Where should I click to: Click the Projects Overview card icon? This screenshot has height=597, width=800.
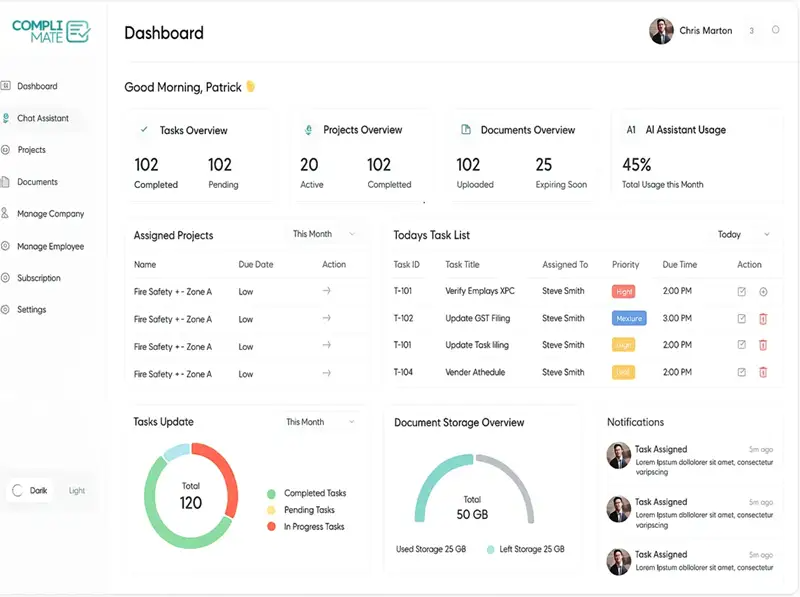(308, 130)
